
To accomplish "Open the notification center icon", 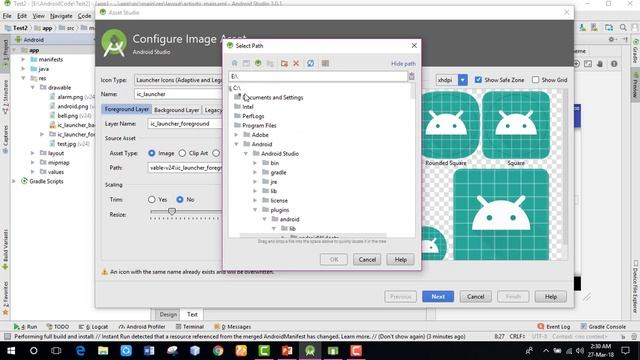I will click(625, 351).
